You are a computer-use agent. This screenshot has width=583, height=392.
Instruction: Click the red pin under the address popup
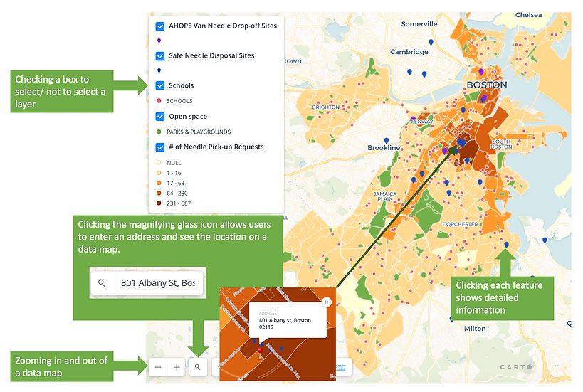tap(260, 352)
